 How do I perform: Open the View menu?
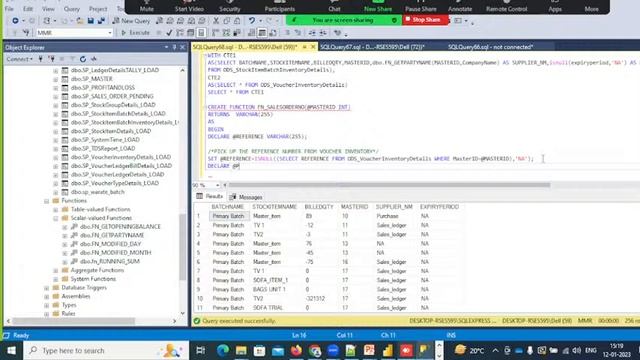pyautogui.click(x=48, y=9)
